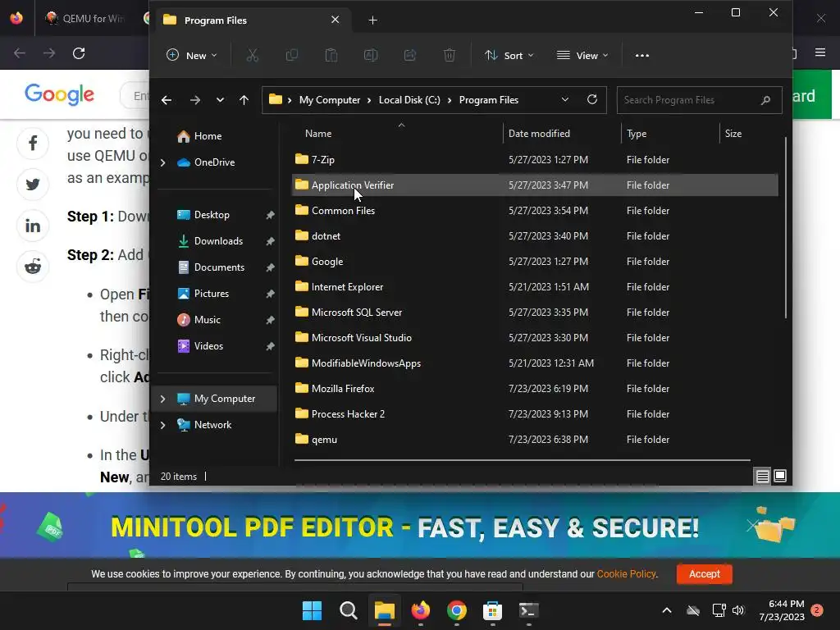This screenshot has width=840, height=630.
Task: Open clock and date in taskbar
Action: [x=782, y=610]
